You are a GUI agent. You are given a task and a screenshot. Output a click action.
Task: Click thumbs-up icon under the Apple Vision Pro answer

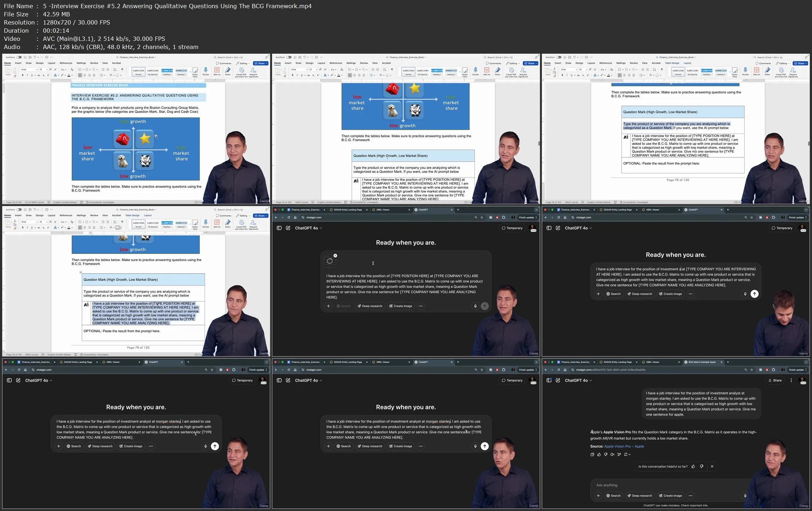[599, 455]
